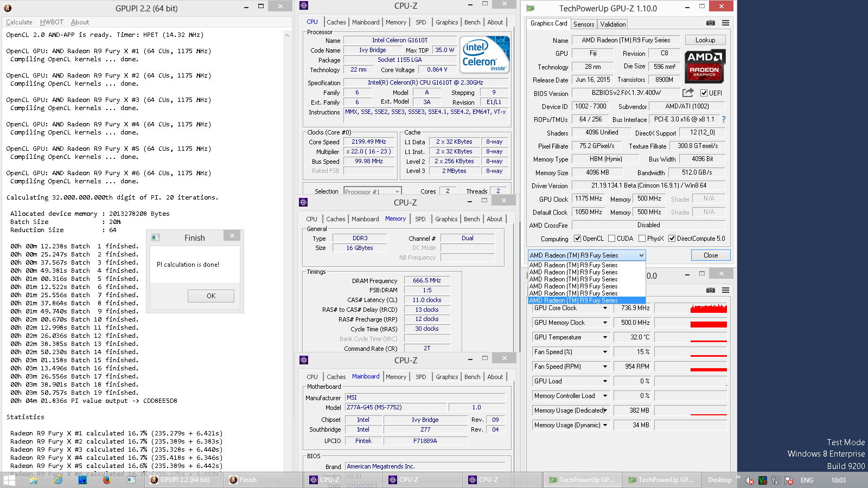The width and height of the screenshot is (868, 488).
Task: Click the Desktop toolbar on the taskbar
Action: pyautogui.click(x=720, y=480)
